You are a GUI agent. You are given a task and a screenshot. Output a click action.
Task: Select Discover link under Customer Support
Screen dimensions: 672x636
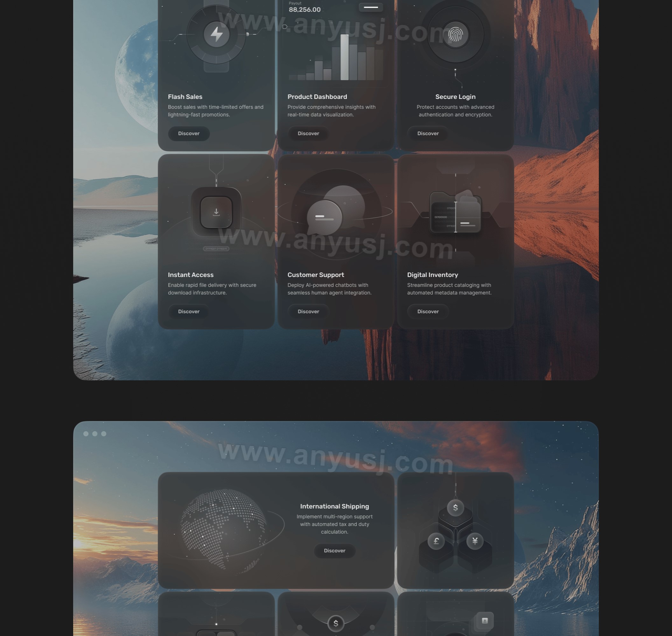click(x=309, y=311)
